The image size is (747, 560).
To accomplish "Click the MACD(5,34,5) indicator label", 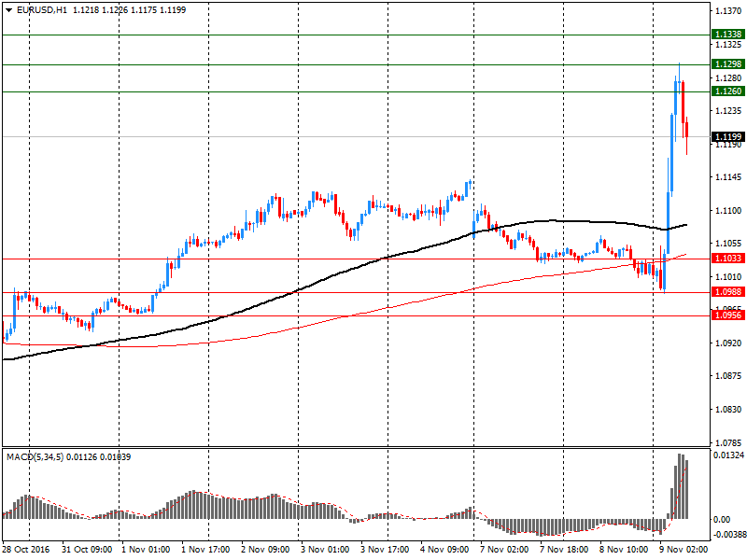I will (x=35, y=457).
